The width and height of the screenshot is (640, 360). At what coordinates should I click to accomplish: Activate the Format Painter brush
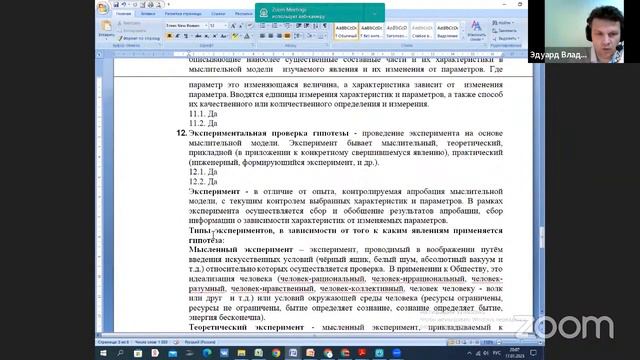click(139, 38)
